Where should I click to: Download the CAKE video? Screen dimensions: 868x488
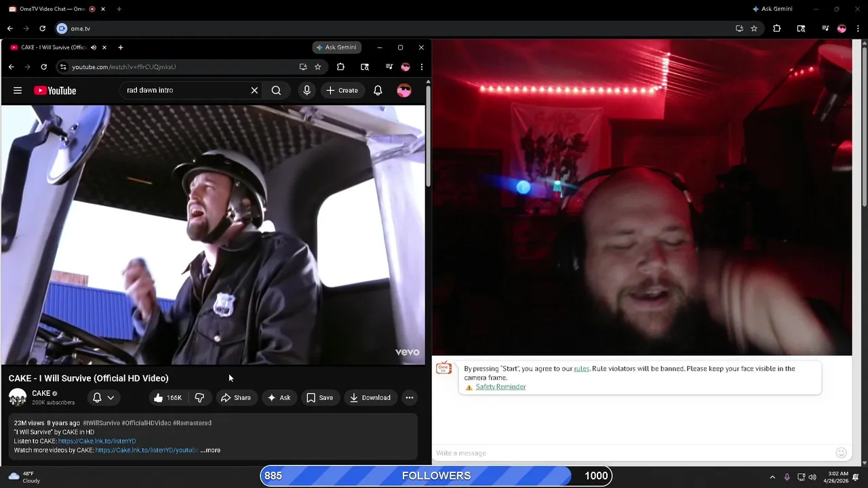click(x=370, y=398)
